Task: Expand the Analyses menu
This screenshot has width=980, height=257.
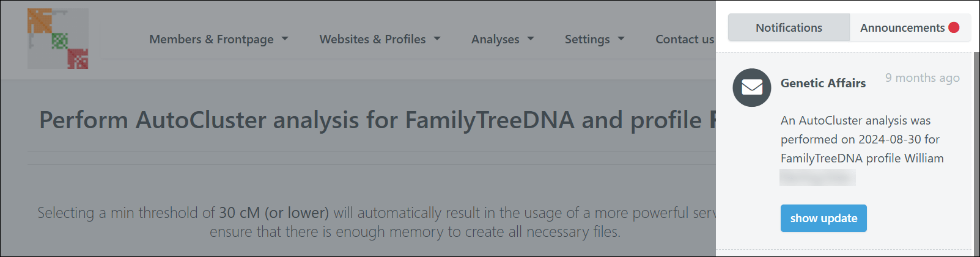Action: coord(502,39)
